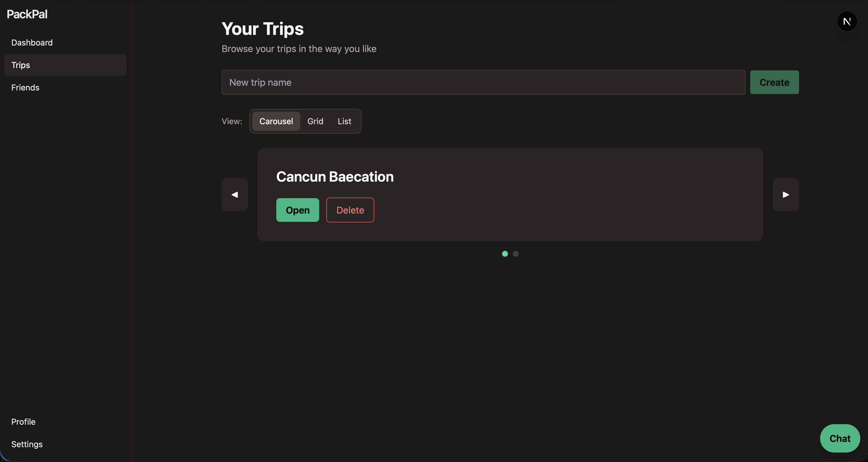Screen dimensions: 868x462
Task: Select the first carousel indicator dot
Action: 504,254
